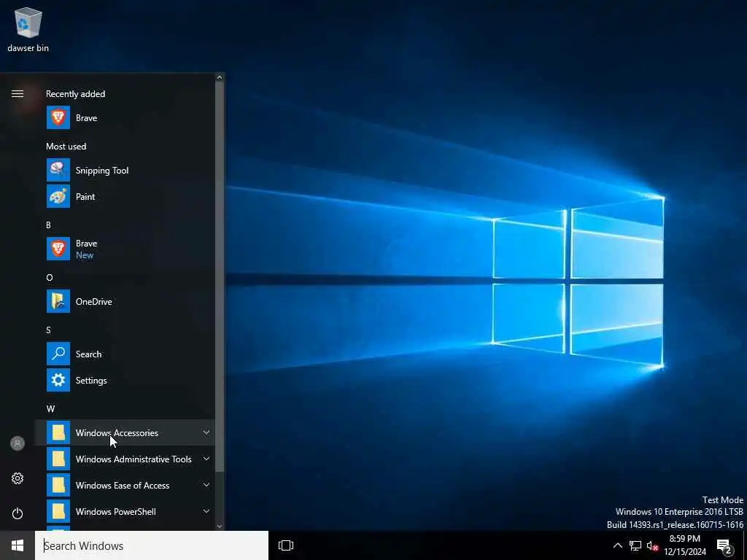Click the Recently added heading

[x=76, y=94]
